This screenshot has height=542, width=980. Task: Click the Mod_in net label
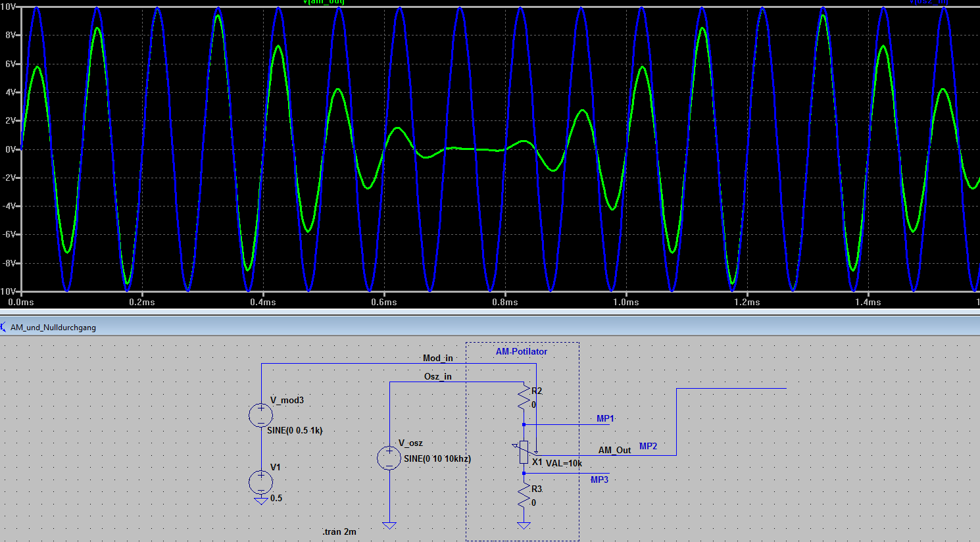[x=437, y=358]
